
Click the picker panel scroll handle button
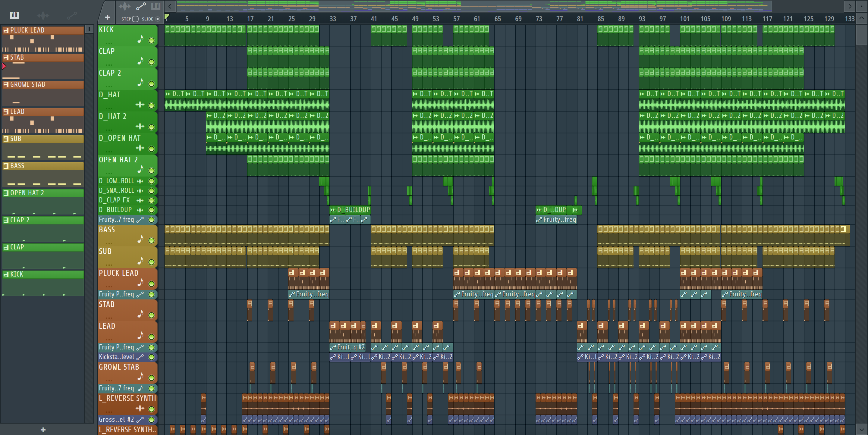(x=89, y=29)
